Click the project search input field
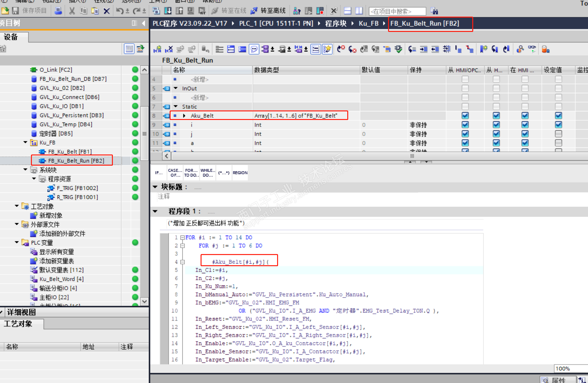 (x=397, y=11)
